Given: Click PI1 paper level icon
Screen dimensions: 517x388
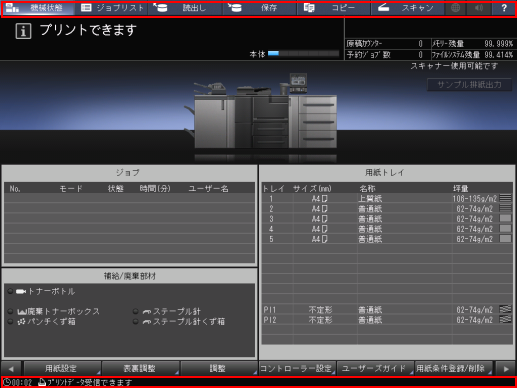Looking at the screenshot, I should point(505,309).
